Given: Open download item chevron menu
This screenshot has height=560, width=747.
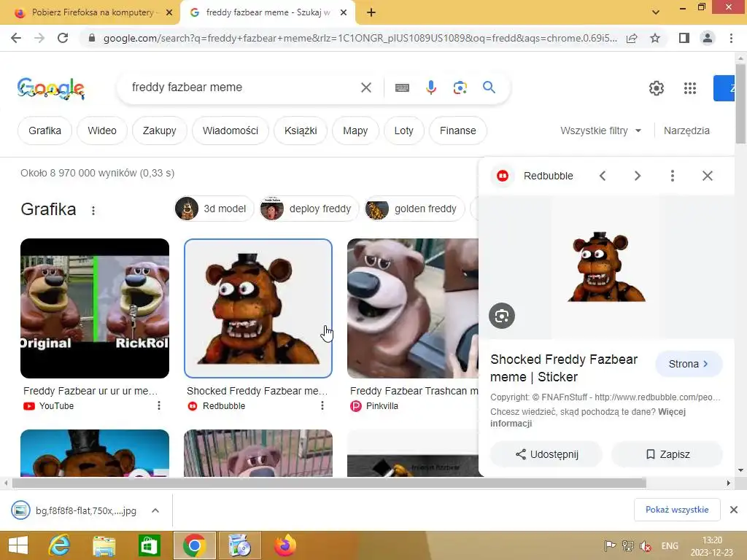Looking at the screenshot, I should click(x=155, y=510).
